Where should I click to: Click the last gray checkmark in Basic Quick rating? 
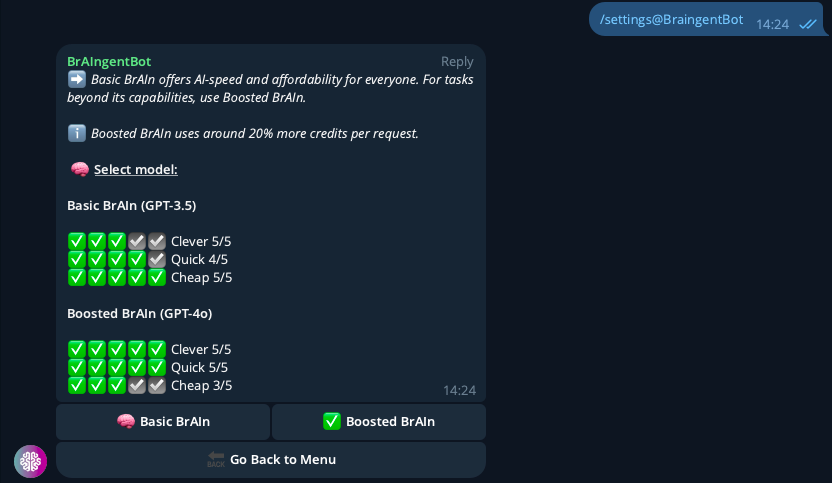157,259
